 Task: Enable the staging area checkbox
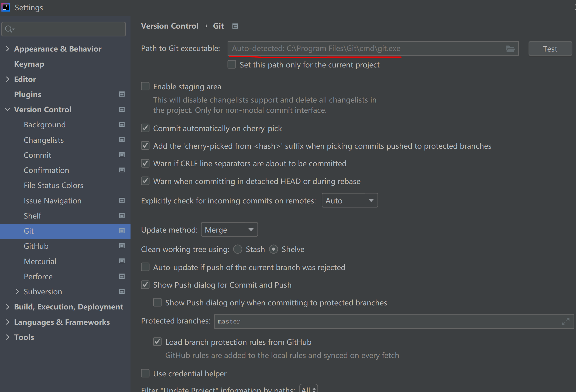[145, 86]
